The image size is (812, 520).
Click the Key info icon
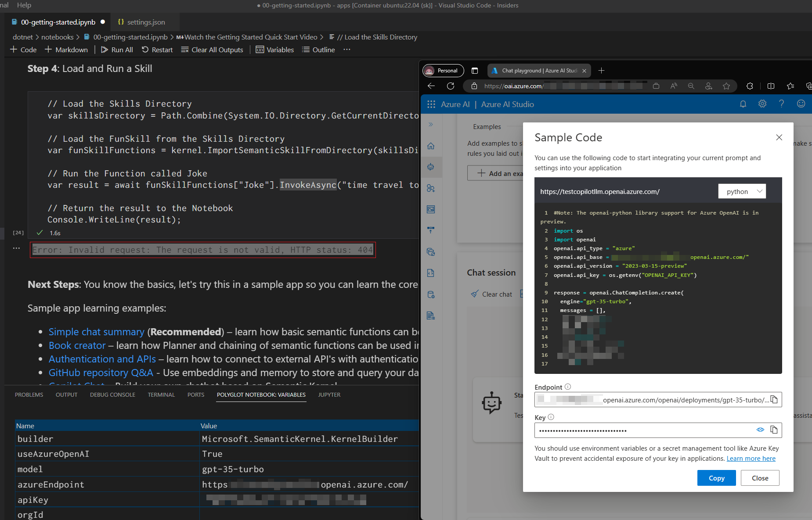click(551, 417)
